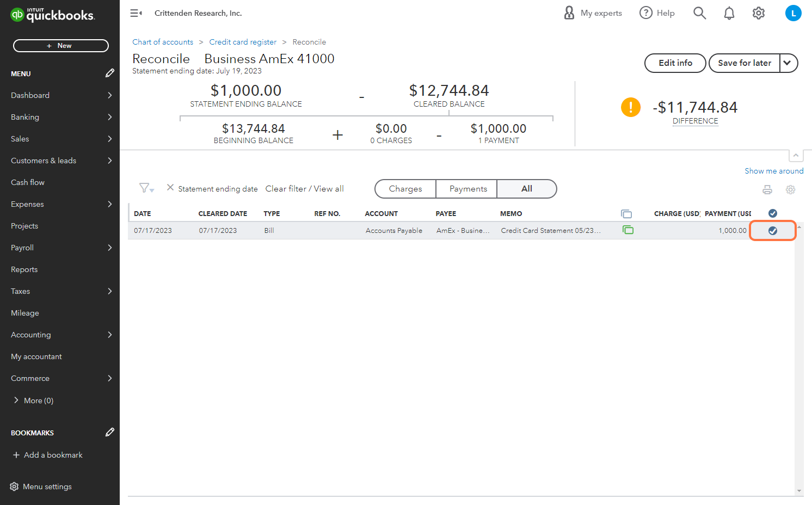Open the filter funnel icon
Screen dimensions: 812x505
point(146,188)
